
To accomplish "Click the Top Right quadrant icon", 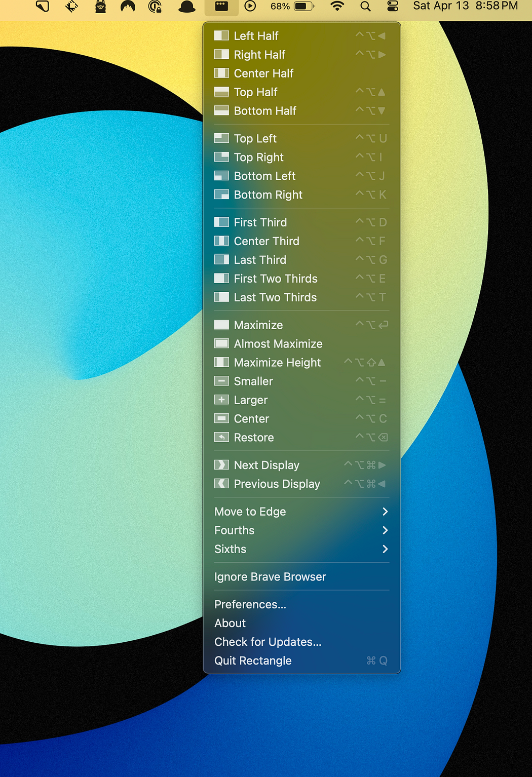I will (x=221, y=157).
